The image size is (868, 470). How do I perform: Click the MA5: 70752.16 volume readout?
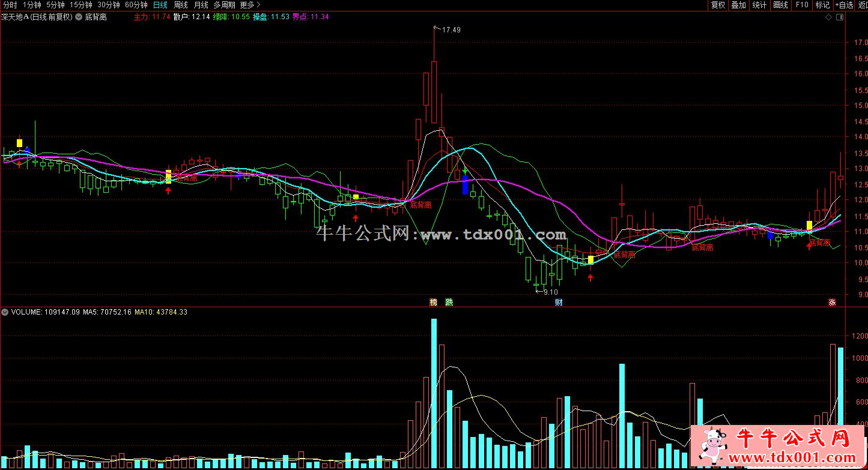(x=107, y=312)
